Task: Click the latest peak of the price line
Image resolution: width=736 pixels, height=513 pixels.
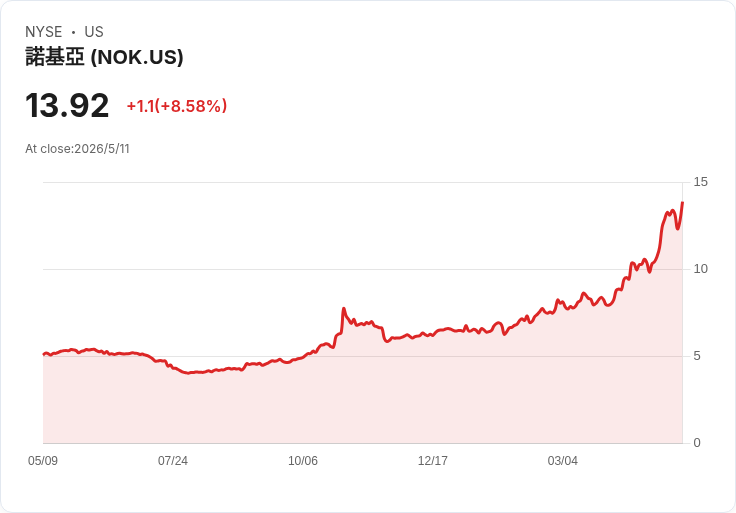Action: tap(682, 203)
